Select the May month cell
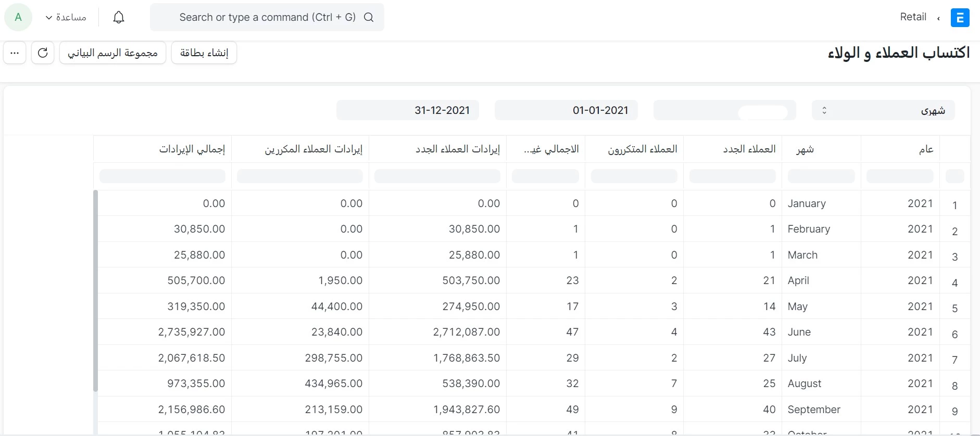Image resolution: width=980 pixels, height=436 pixels. [821, 306]
